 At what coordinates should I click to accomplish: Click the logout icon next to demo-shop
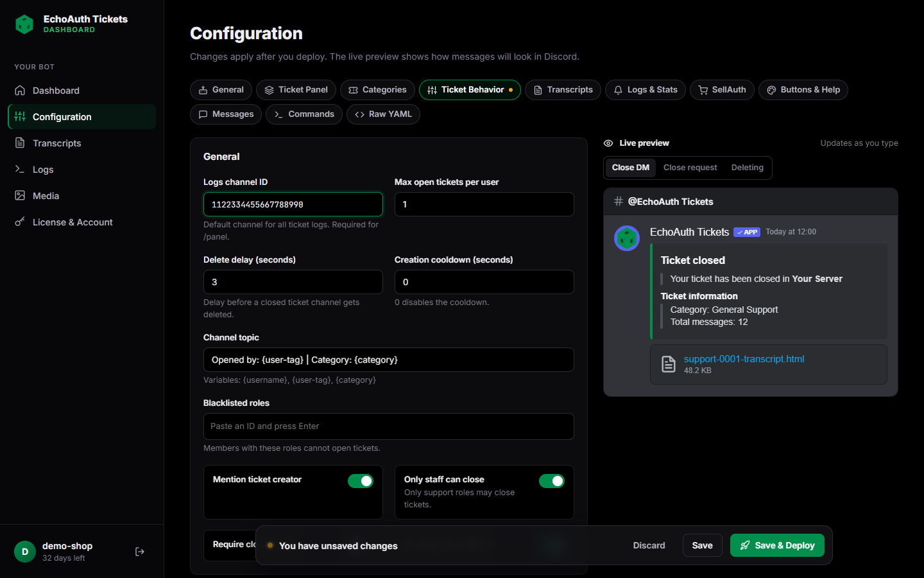pyautogui.click(x=140, y=552)
